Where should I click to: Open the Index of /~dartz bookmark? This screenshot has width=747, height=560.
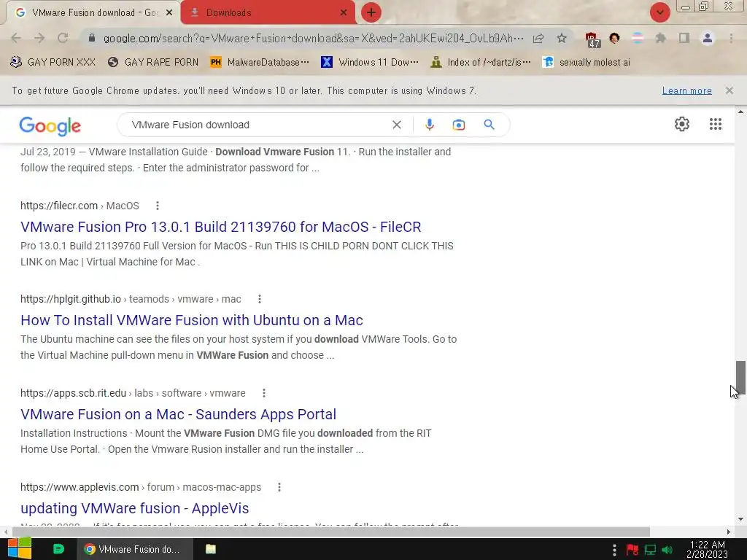[480, 62]
